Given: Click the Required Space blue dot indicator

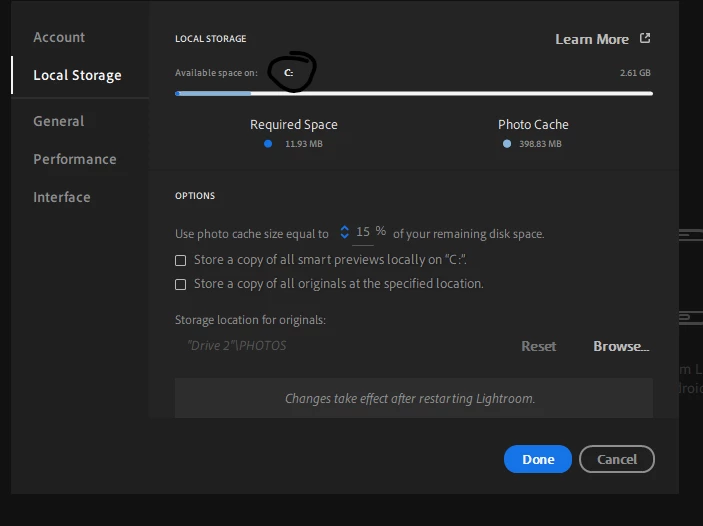Looking at the screenshot, I should pos(268,144).
